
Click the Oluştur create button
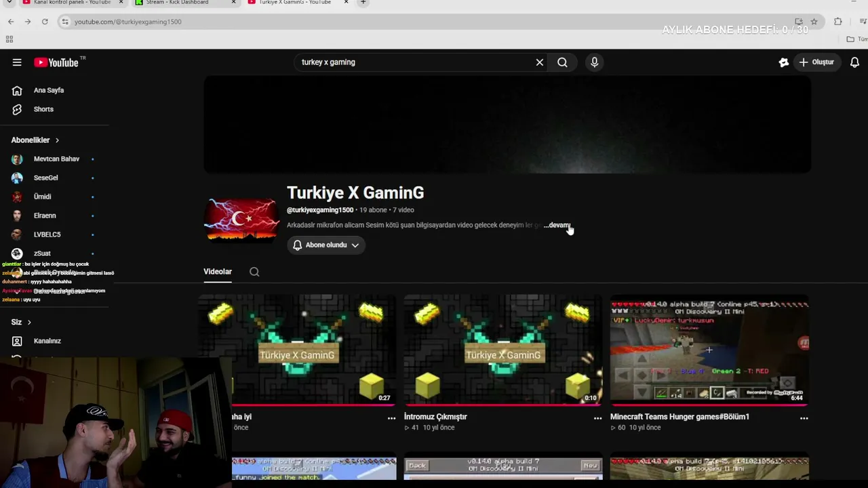click(x=816, y=62)
